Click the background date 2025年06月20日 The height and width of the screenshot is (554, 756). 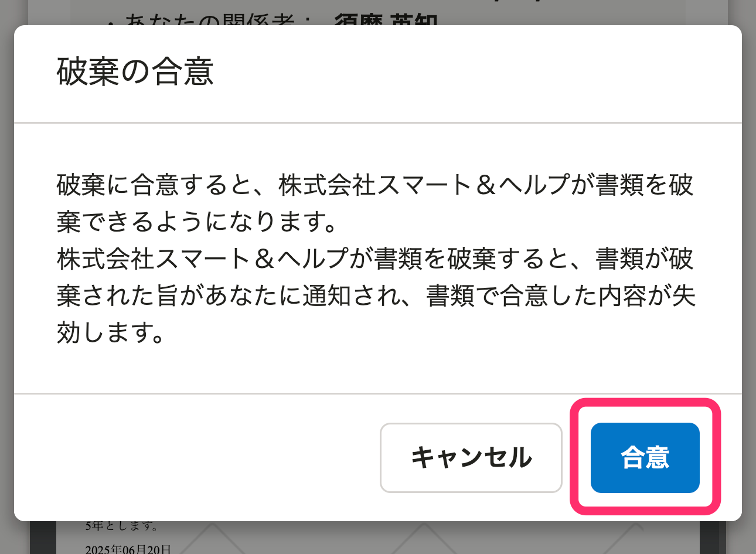click(128, 549)
